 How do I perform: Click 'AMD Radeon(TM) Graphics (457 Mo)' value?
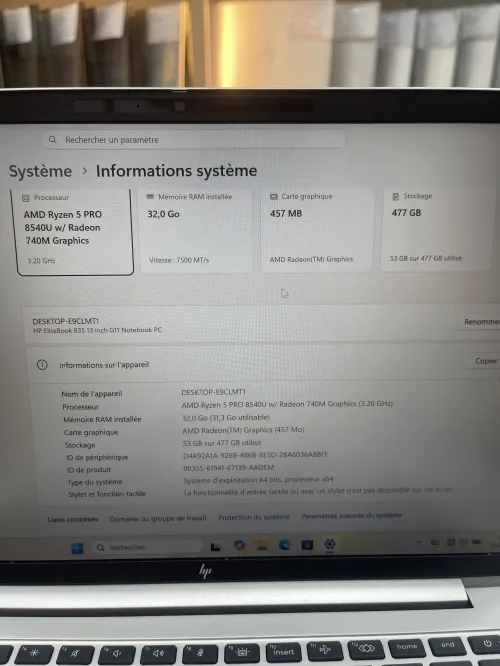pos(243,430)
